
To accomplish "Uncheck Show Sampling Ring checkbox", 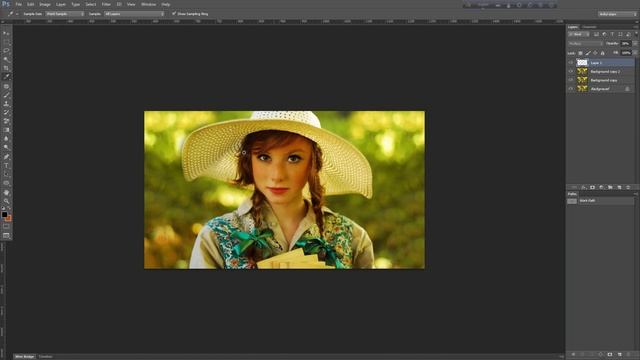I will [174, 13].
